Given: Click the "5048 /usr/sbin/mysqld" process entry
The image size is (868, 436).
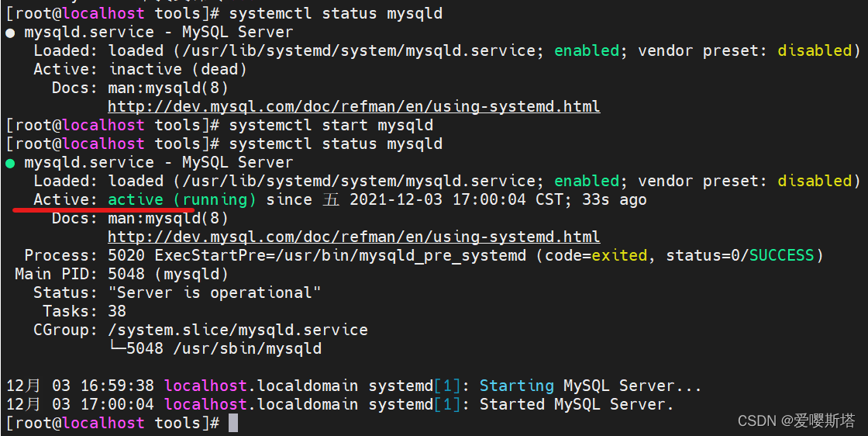Looking at the screenshot, I should coord(224,348).
